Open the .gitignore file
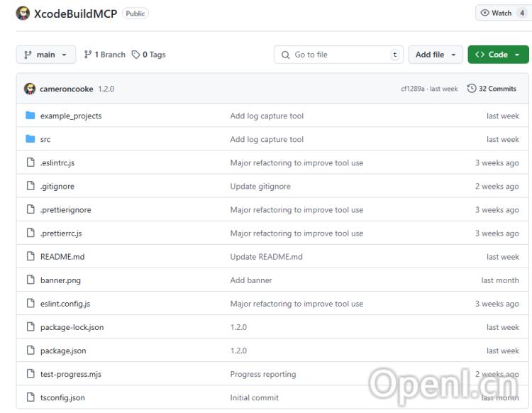Viewport: 532px width, 413px height. click(57, 186)
